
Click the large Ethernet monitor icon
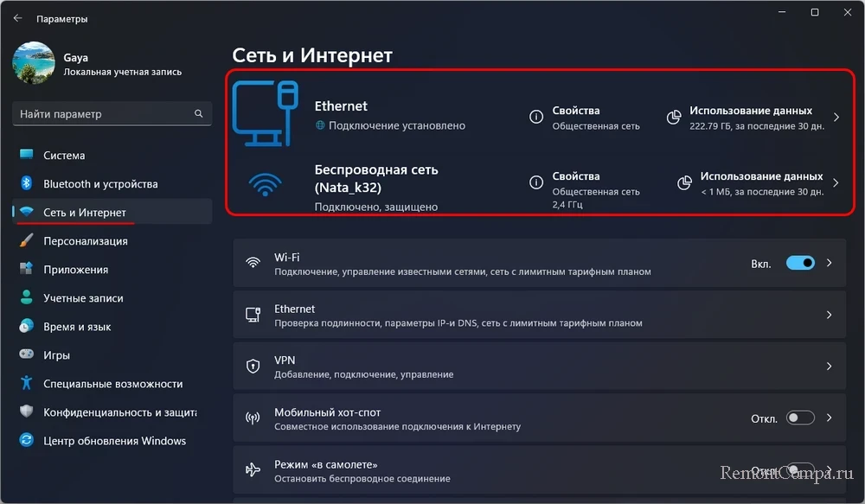click(266, 113)
